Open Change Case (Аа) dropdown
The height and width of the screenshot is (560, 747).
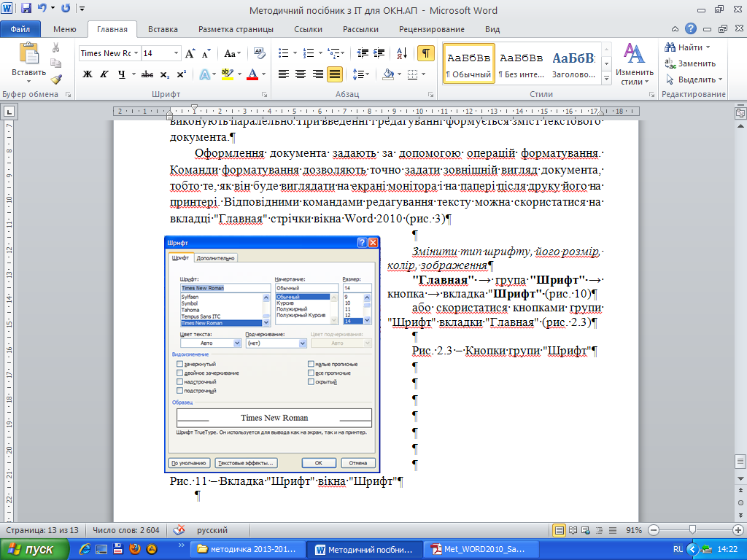click(x=232, y=53)
